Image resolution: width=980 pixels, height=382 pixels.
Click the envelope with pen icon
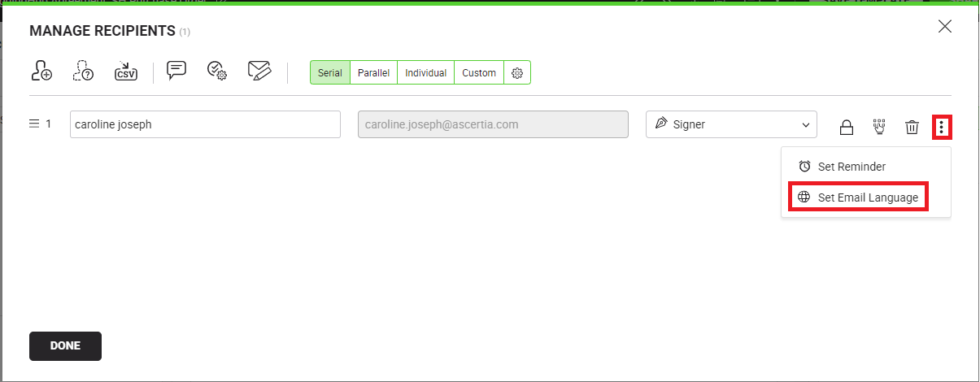(x=259, y=71)
